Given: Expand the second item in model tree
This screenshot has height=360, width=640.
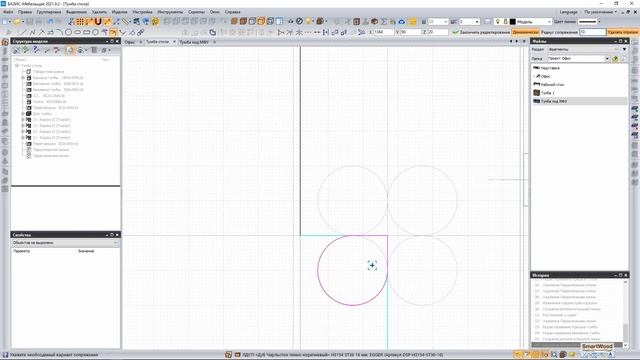Looking at the screenshot, I should (x=23, y=78).
